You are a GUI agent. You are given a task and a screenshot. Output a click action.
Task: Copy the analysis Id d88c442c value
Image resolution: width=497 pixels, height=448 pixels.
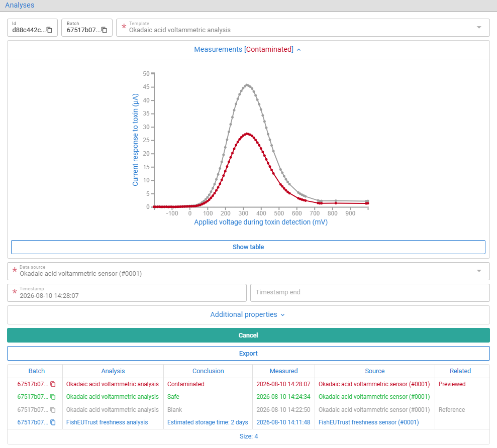pos(49,30)
